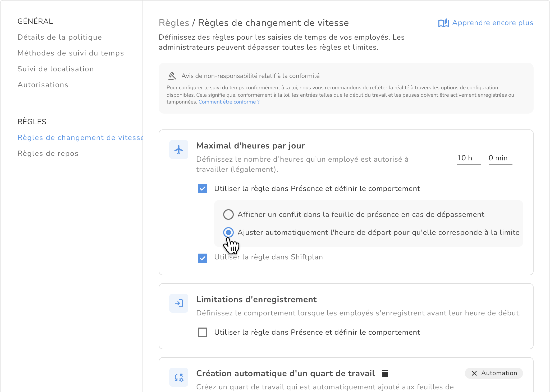
Task: Click the X icon on the Automation tag
Action: [x=474, y=373]
